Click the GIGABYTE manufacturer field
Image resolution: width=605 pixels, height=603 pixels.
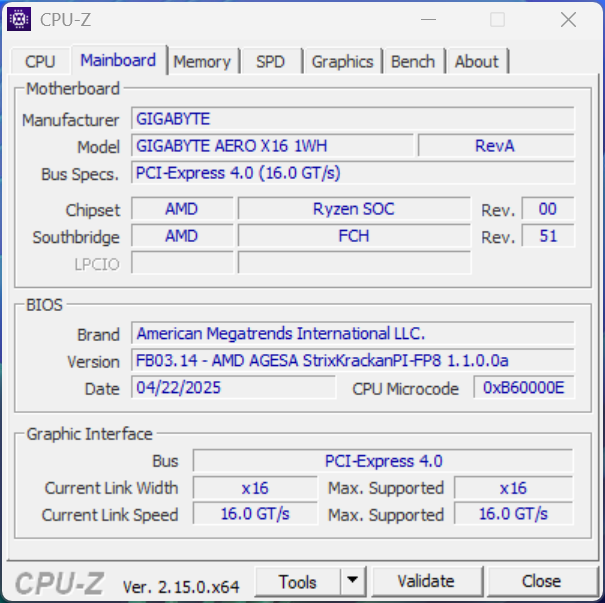[353, 119]
